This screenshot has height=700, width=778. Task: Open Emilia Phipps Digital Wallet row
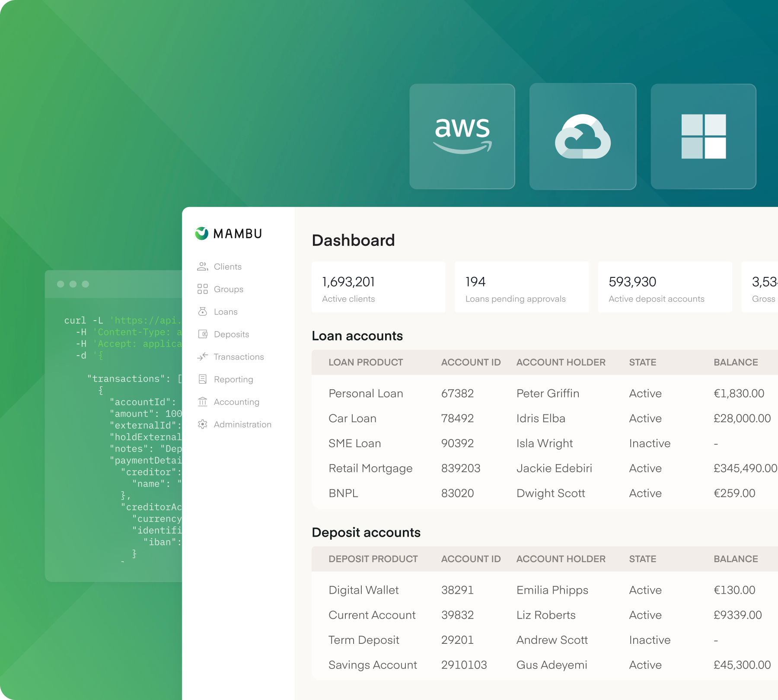pos(545,590)
